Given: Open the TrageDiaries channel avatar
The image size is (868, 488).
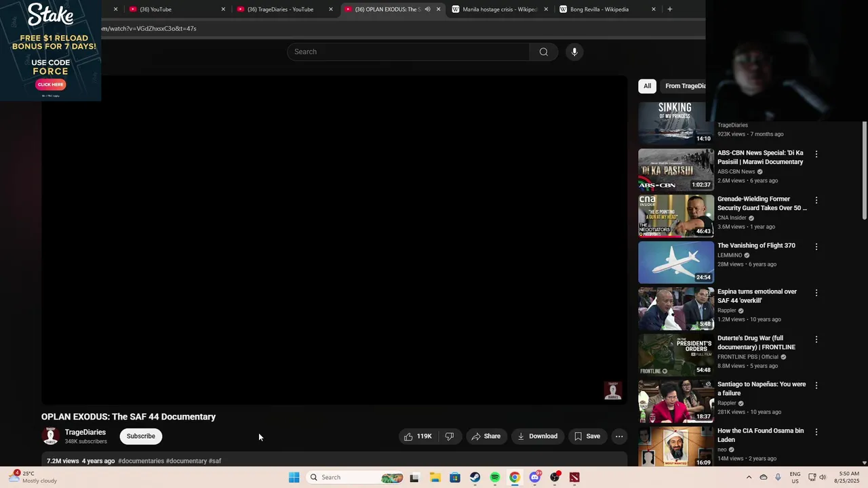Looking at the screenshot, I should point(50,436).
